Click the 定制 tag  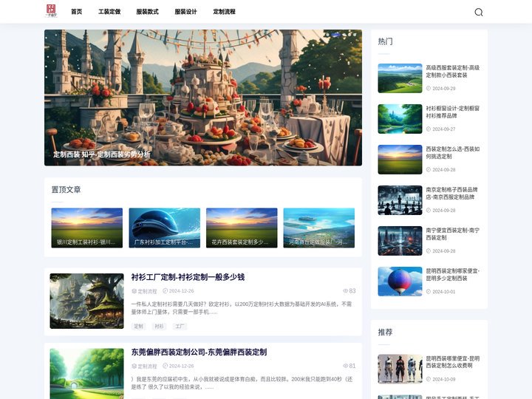138,327
